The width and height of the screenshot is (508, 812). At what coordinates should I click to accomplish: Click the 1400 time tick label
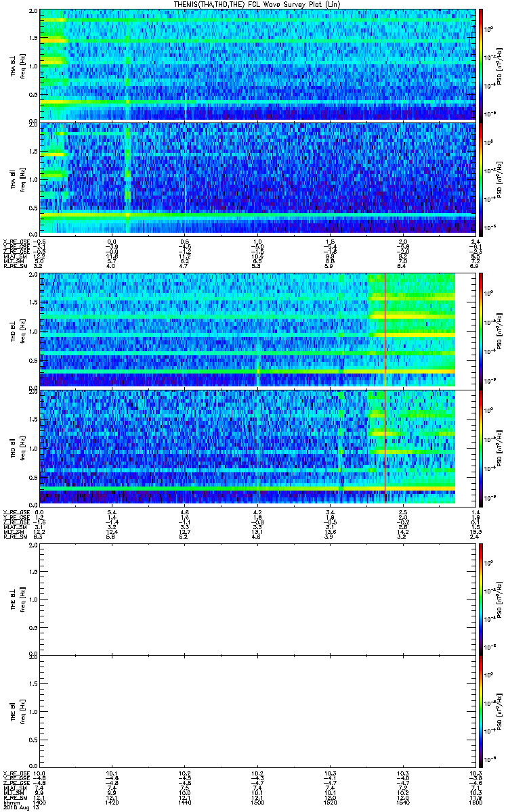pyautogui.click(x=40, y=802)
